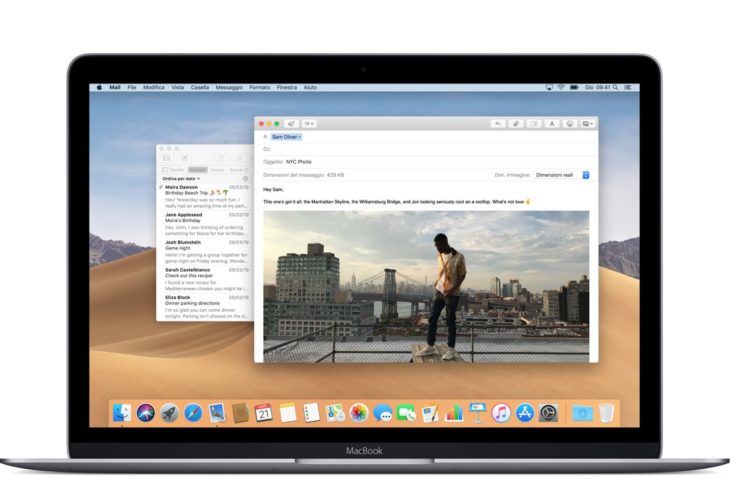This screenshot has height=486, width=741.
Task: Open the Modifica menu
Action: tap(154, 87)
